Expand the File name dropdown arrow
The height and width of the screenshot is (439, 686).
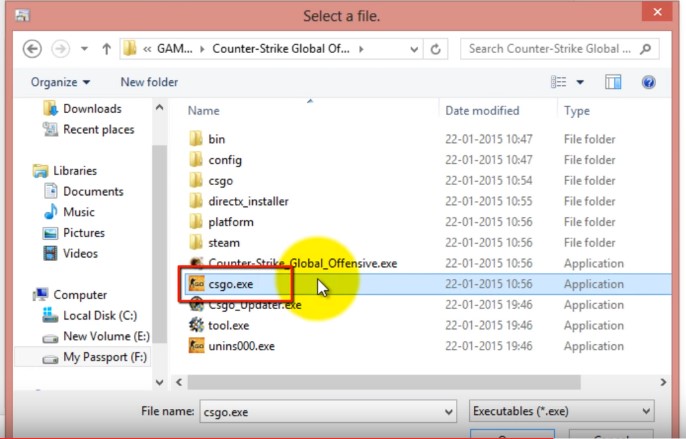(448, 412)
